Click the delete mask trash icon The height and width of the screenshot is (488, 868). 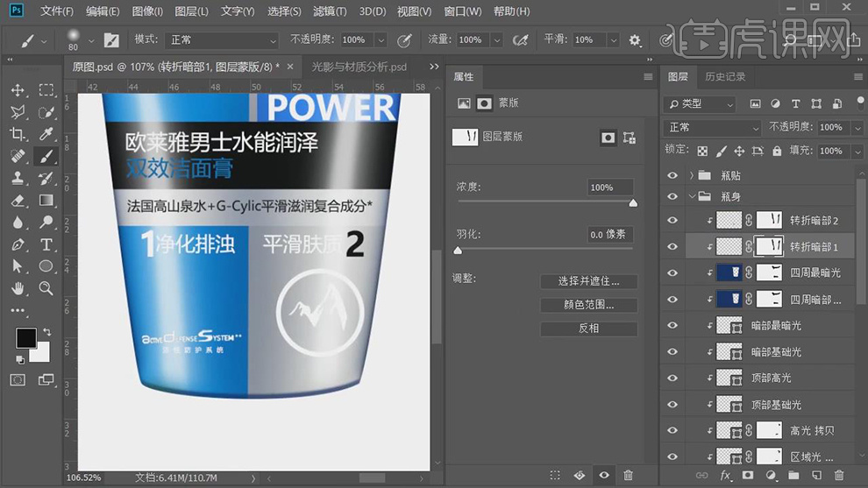coord(628,476)
